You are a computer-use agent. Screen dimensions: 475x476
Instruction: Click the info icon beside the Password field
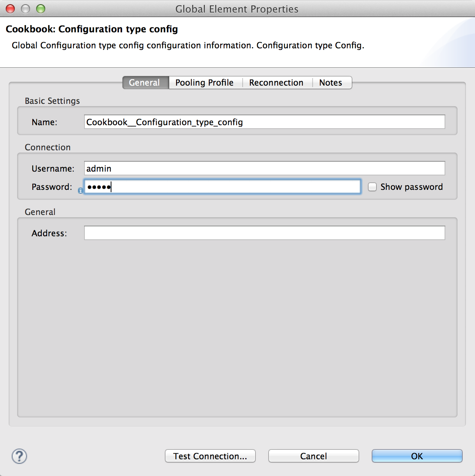[x=80, y=190]
